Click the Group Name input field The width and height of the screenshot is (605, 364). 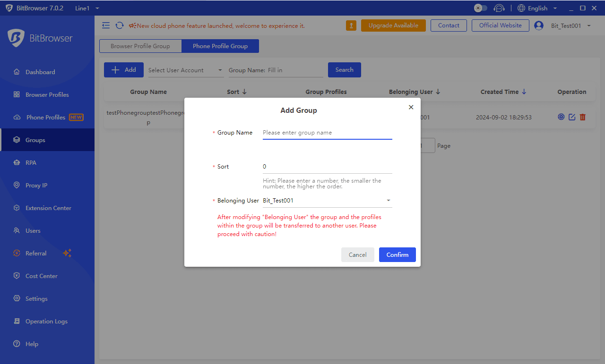click(x=327, y=133)
